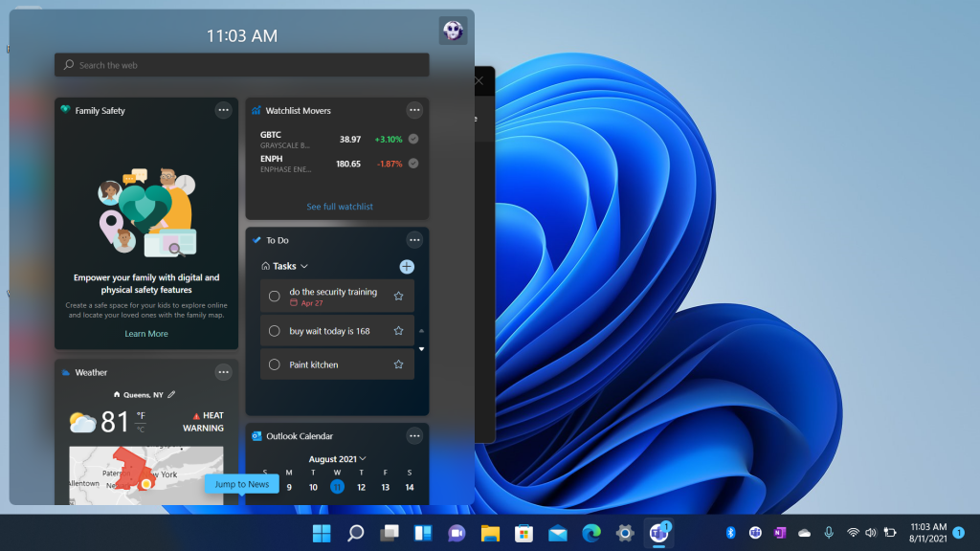
Task: Open the Outlook Calendar widget options menu
Action: pos(414,435)
